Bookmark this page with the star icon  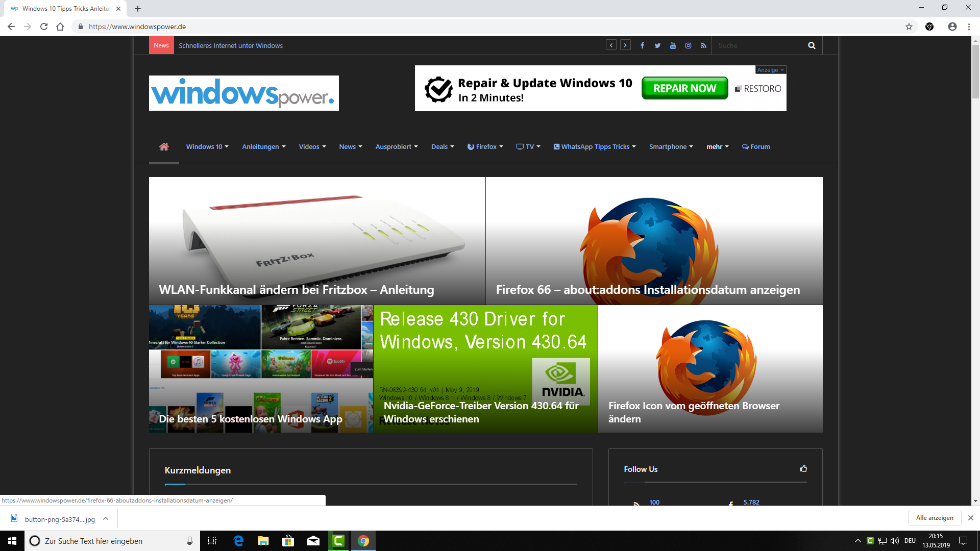(909, 27)
